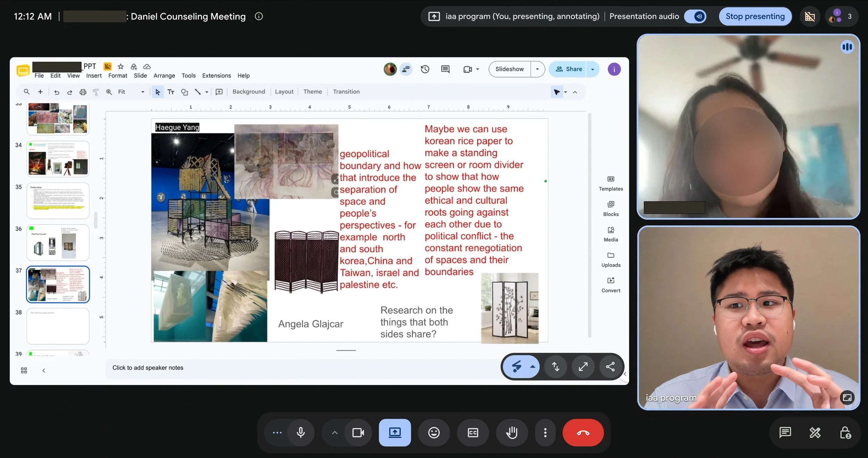The image size is (868, 458).
Task: Toggle the Presentation audio switch
Action: 695,16
